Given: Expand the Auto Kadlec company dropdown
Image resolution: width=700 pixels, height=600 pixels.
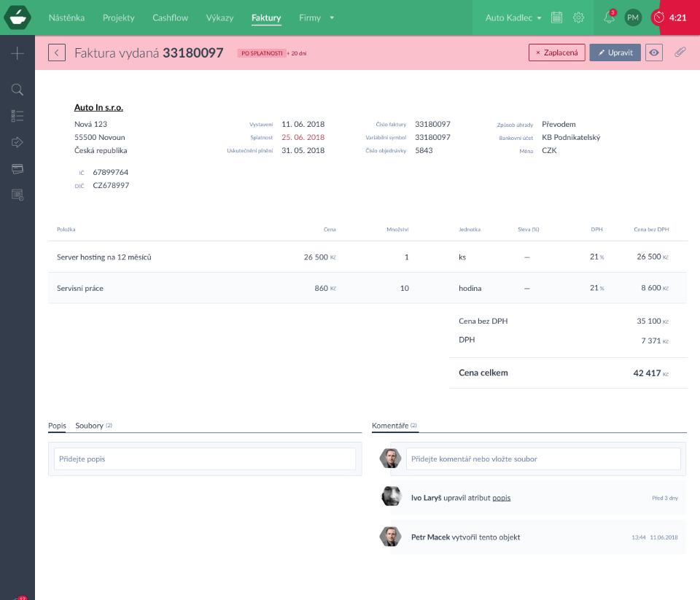Looking at the screenshot, I should coord(513,17).
